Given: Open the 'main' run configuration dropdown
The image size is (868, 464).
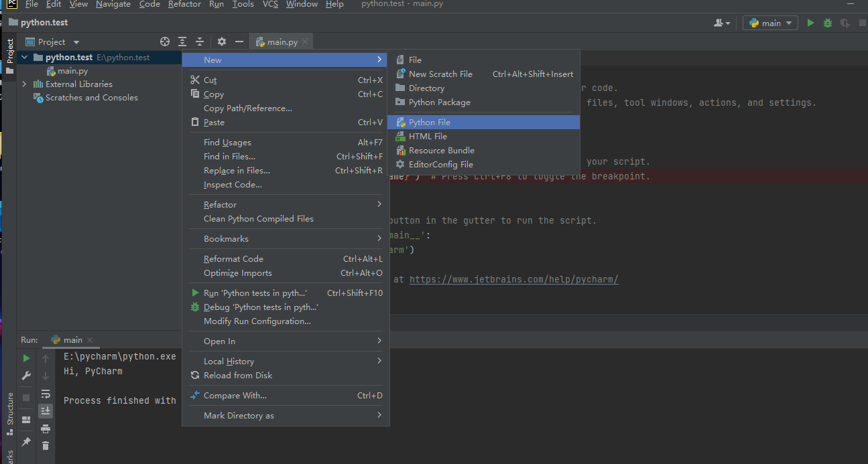Looking at the screenshot, I should [769, 22].
